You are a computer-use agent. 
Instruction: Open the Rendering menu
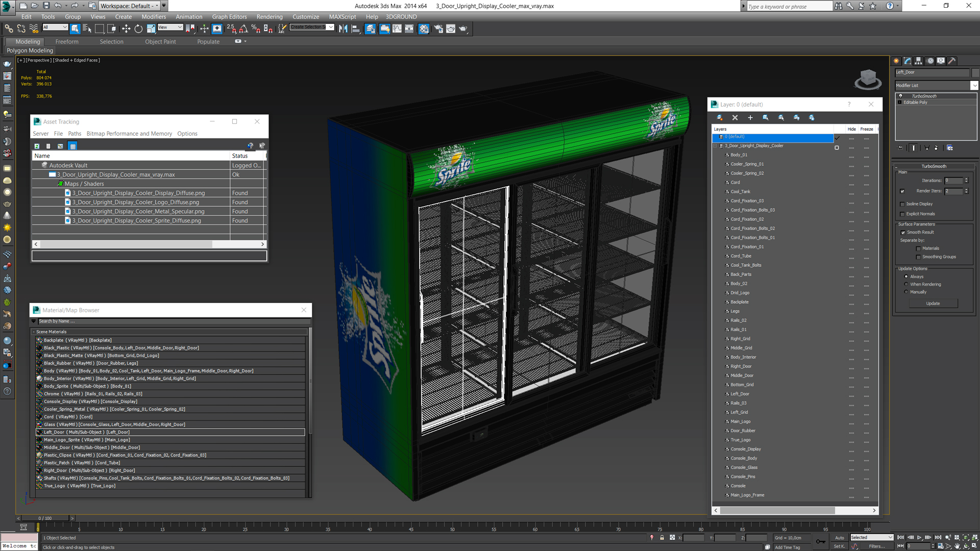[x=269, y=16]
